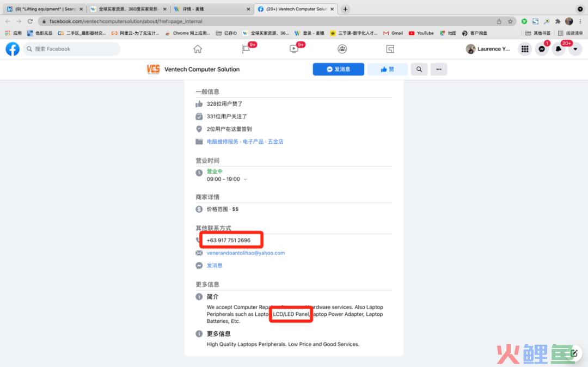This screenshot has width=588, height=367.
Task: Click 328位用户赞了 text
Action: [224, 104]
